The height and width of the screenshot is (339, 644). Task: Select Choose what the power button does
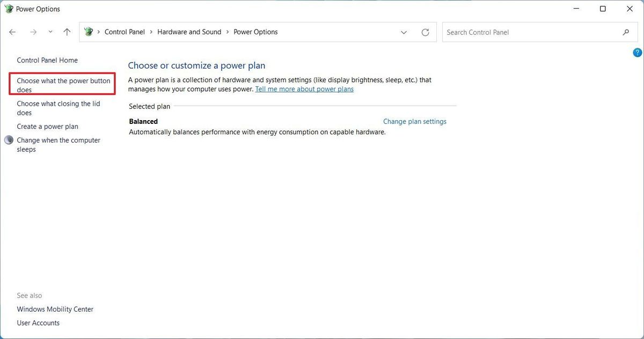point(62,85)
